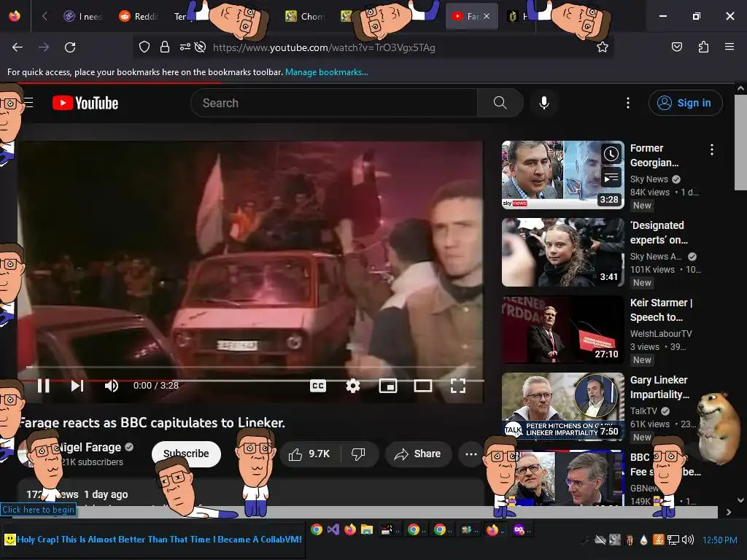747x560 pixels.
Task: Focus the YouTube search box
Action: pyautogui.click(x=333, y=103)
